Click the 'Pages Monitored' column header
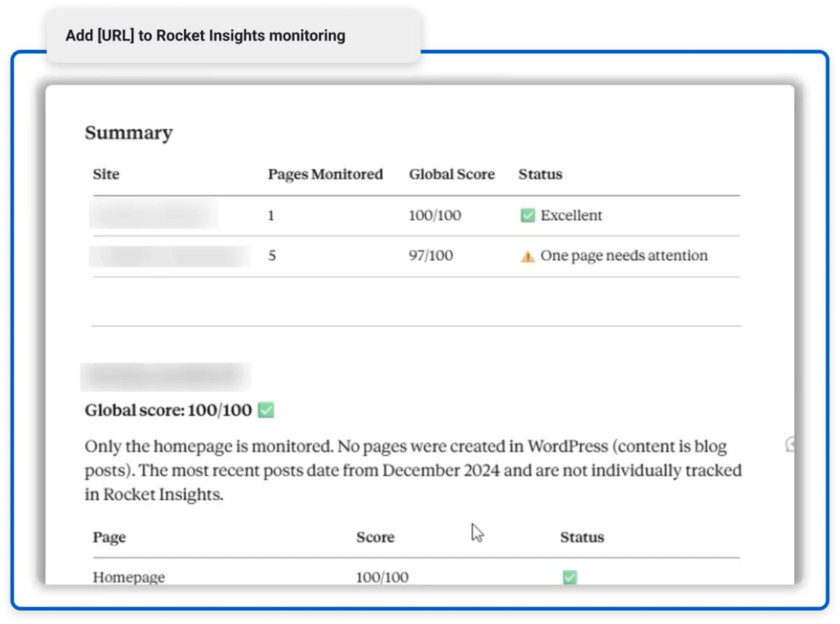The image size is (840, 624). tap(325, 174)
